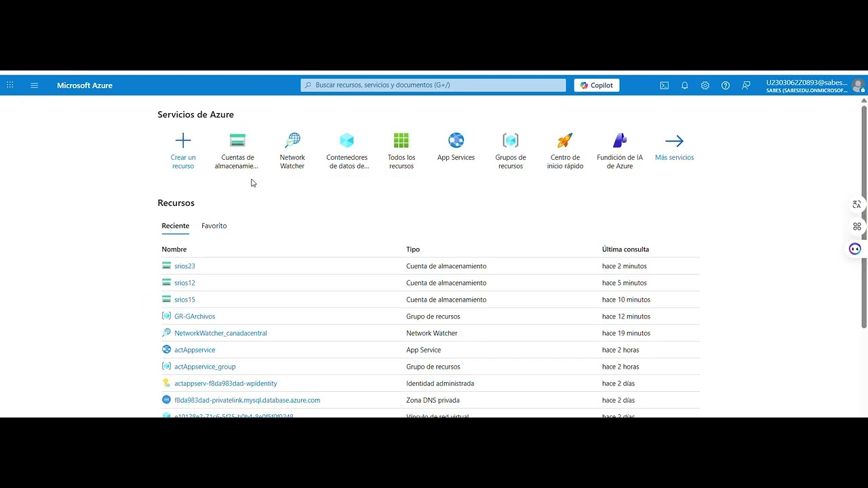Viewport: 868px width, 488px height.
Task: Open the settings gear in header
Action: tap(705, 85)
